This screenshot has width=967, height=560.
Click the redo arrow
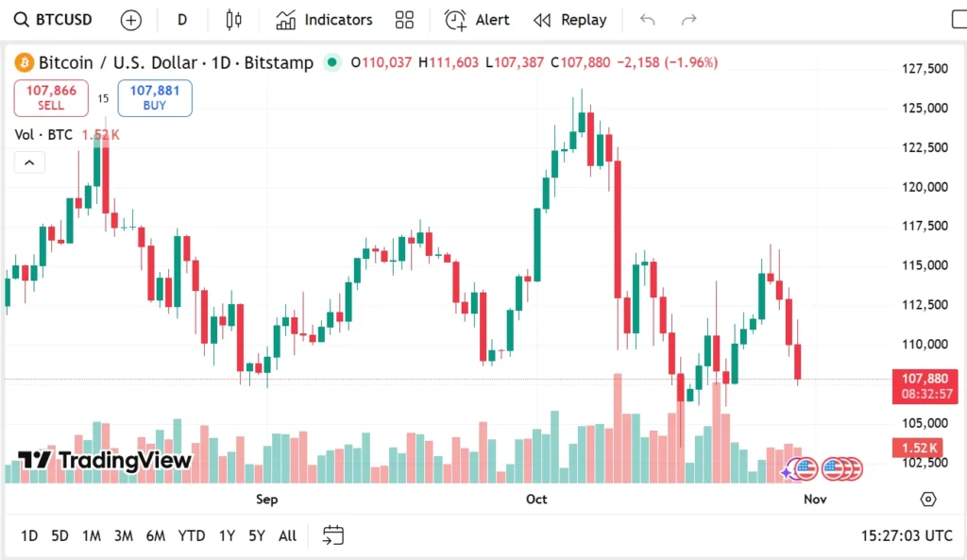pyautogui.click(x=689, y=20)
